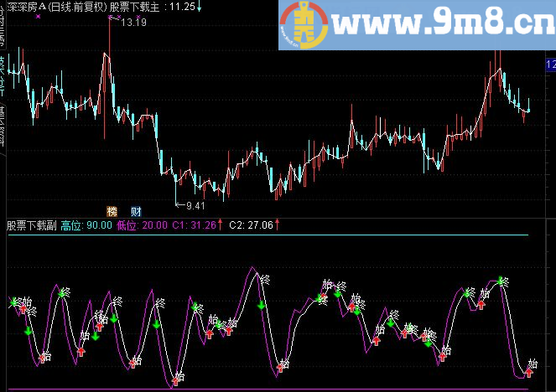This screenshot has height=392, width=556.
Task: Click the rightmost red arrow in oscillator panel
Action: coord(529,372)
